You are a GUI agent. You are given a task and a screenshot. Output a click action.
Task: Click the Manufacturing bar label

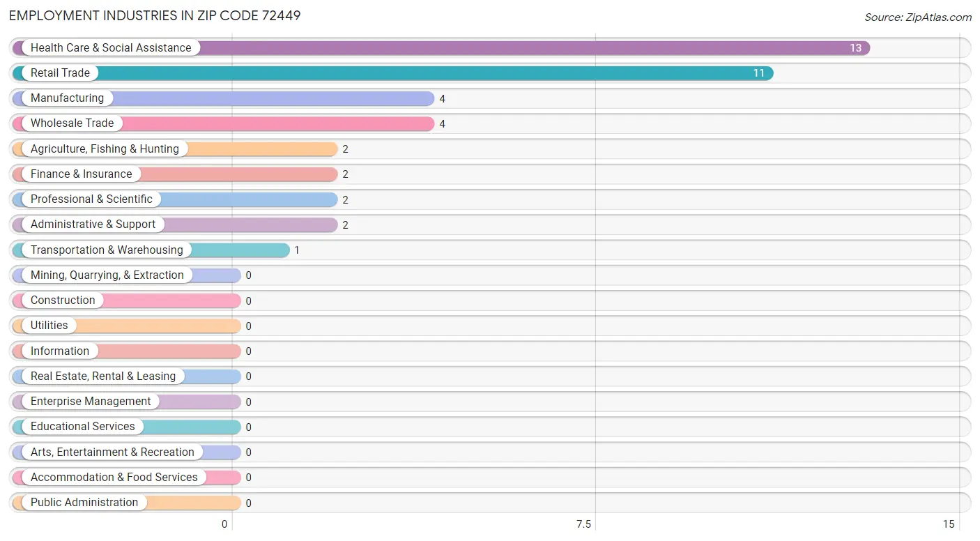(x=67, y=98)
